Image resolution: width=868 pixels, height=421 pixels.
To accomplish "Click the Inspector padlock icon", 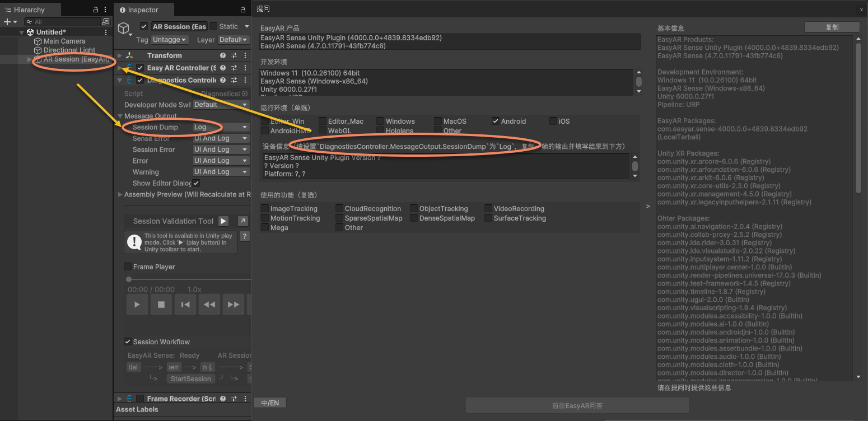I will click(242, 10).
